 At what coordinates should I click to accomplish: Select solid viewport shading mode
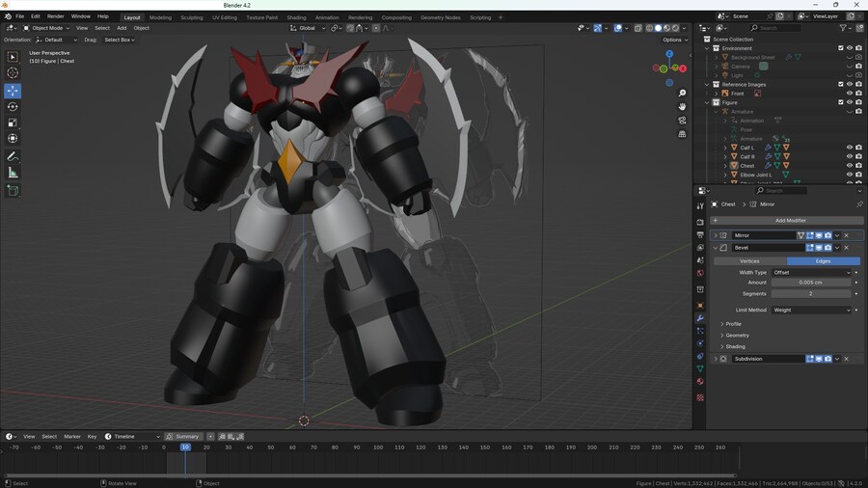[658, 28]
